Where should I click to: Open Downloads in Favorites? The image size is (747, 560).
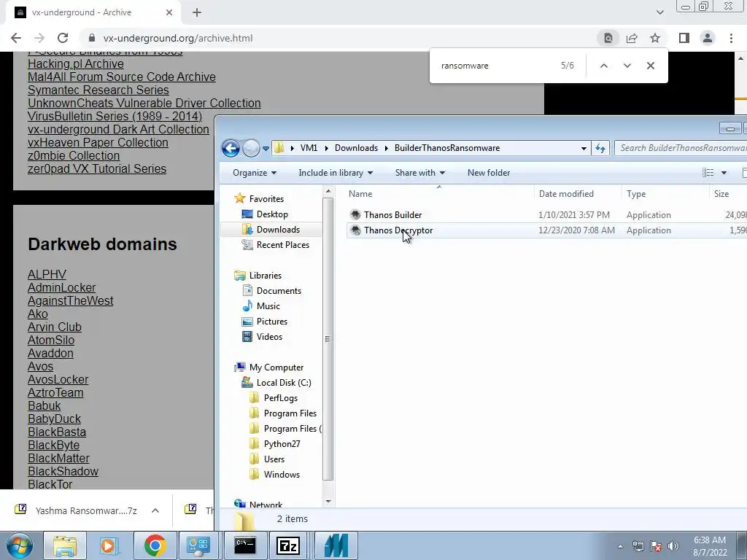pos(278,230)
